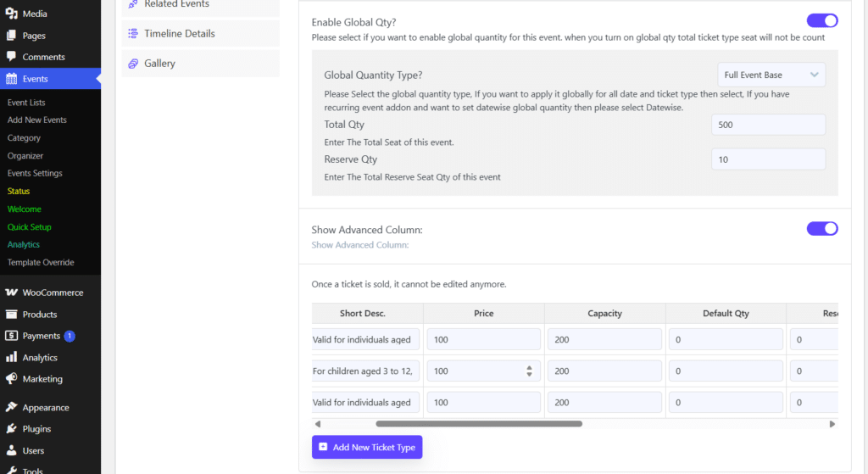
Task: Click the Products box icon
Action: 12,315
